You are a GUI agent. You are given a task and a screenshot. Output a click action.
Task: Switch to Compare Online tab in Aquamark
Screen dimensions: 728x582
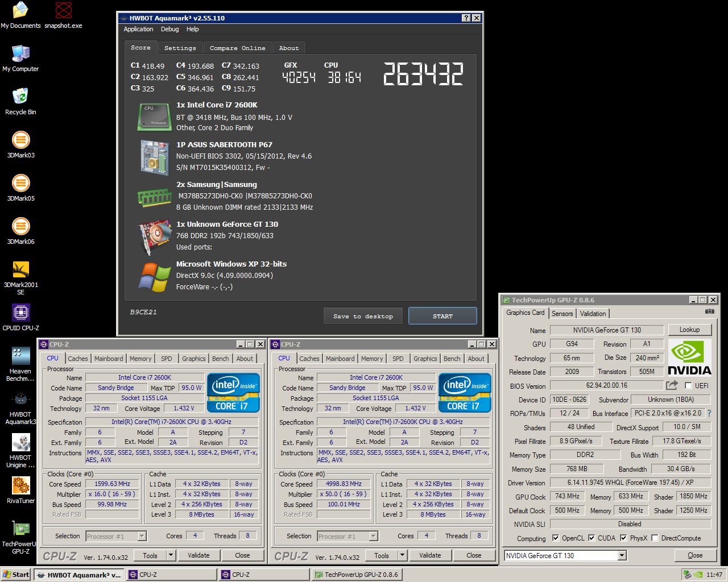pos(237,48)
